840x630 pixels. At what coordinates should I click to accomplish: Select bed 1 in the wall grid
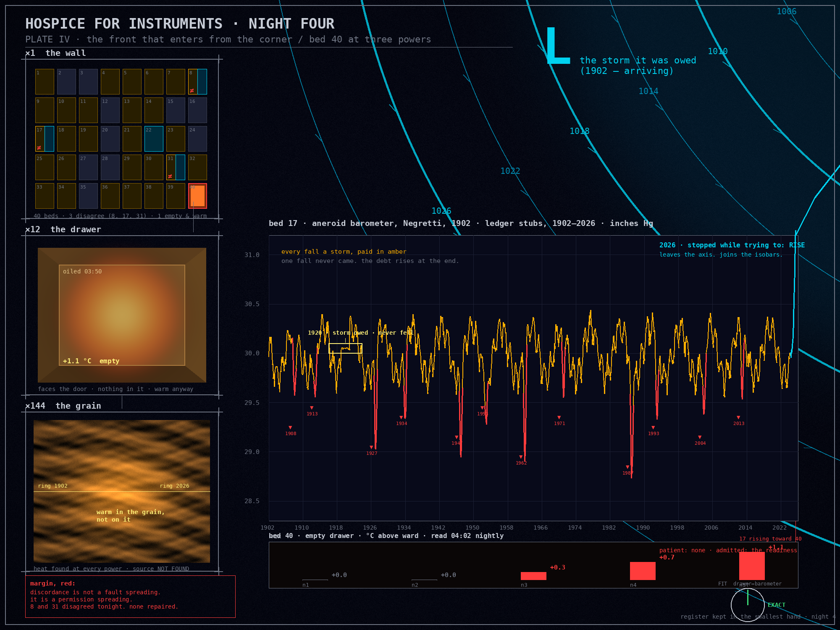point(45,81)
